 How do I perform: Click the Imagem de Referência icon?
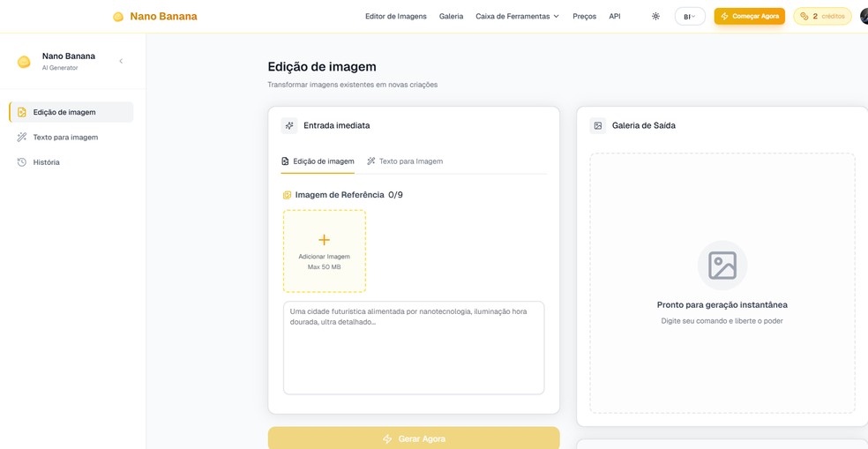[x=287, y=195]
